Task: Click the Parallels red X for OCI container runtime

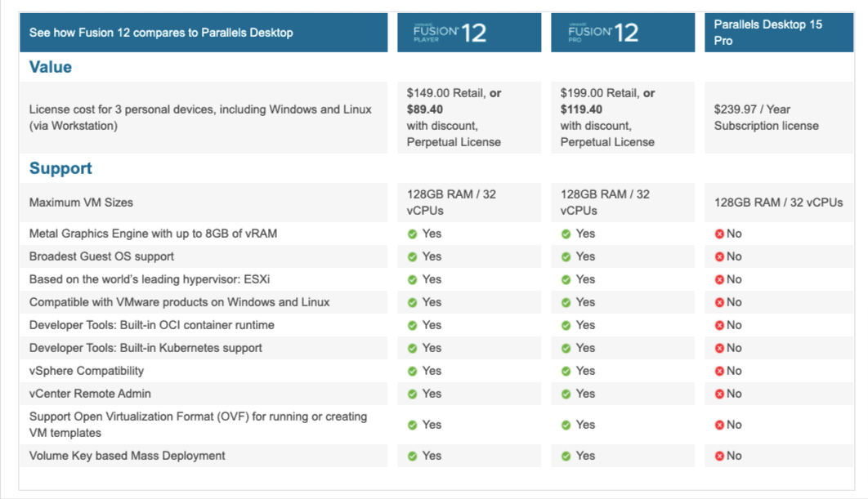Action: click(x=719, y=325)
